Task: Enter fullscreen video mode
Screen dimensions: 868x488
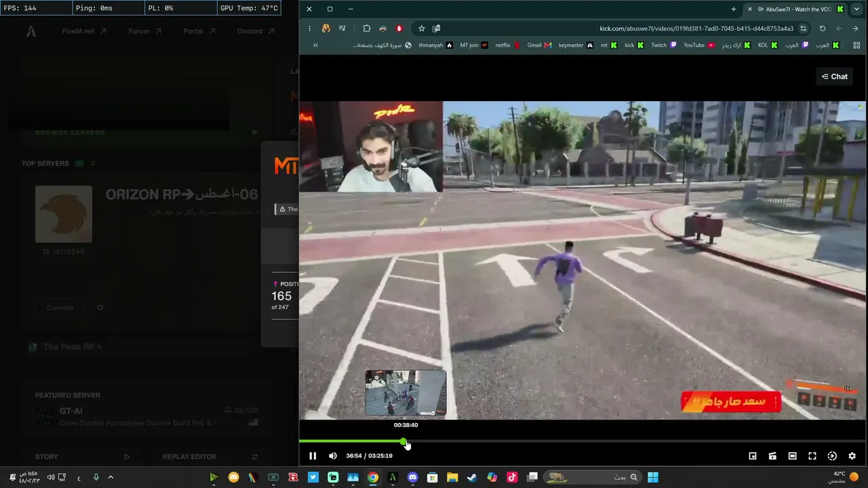Action: pos(812,456)
